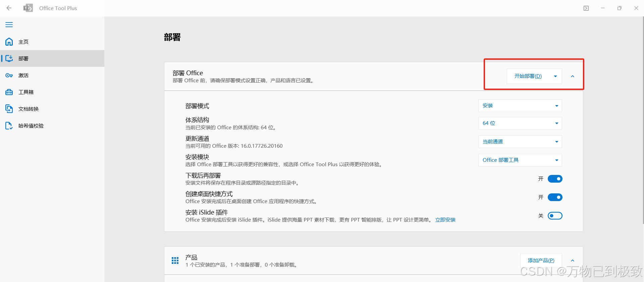Click the 部署 page heading
The height and width of the screenshot is (282, 644).
(x=172, y=37)
